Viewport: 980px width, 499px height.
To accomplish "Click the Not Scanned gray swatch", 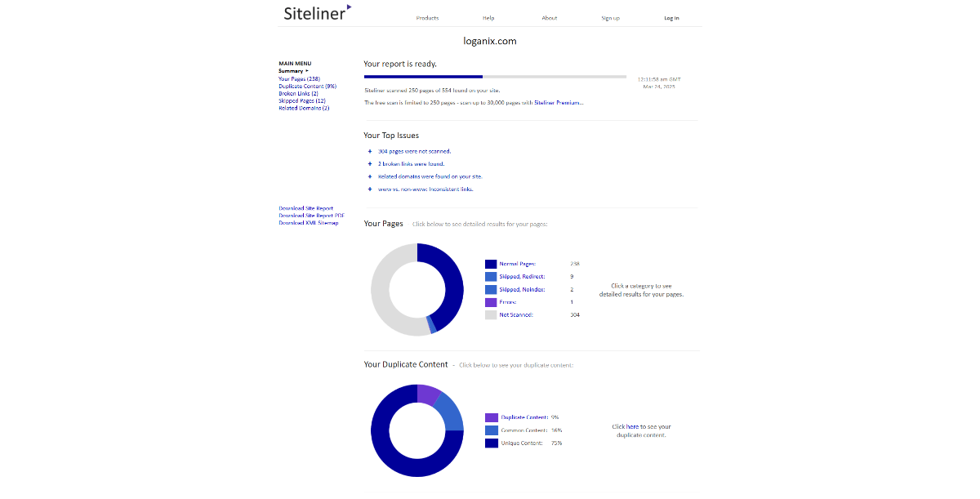I will [491, 314].
